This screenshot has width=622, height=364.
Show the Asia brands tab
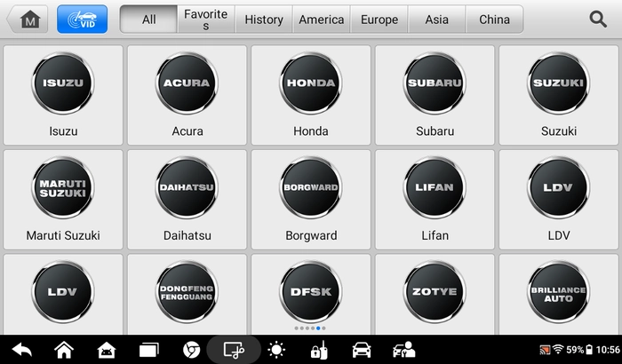click(x=437, y=19)
